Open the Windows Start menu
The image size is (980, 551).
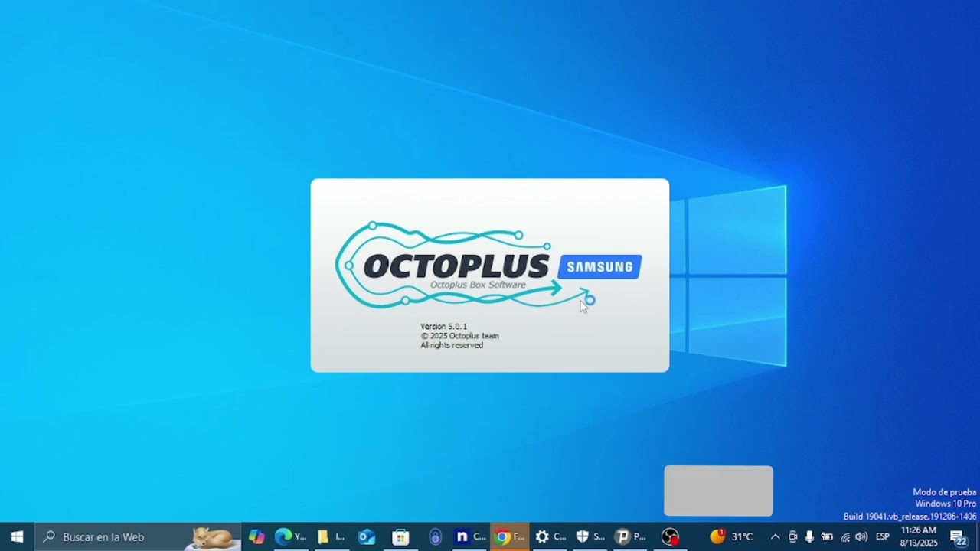tap(17, 536)
